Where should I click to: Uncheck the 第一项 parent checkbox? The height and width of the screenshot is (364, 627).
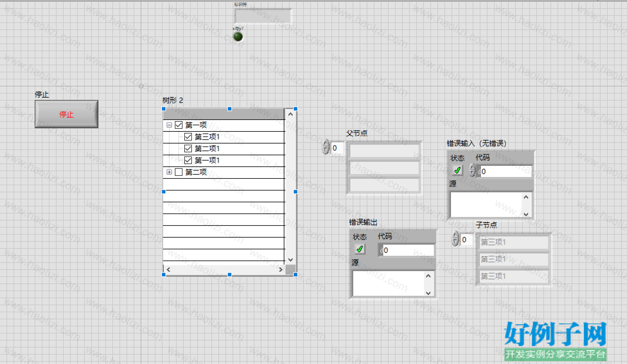179,125
